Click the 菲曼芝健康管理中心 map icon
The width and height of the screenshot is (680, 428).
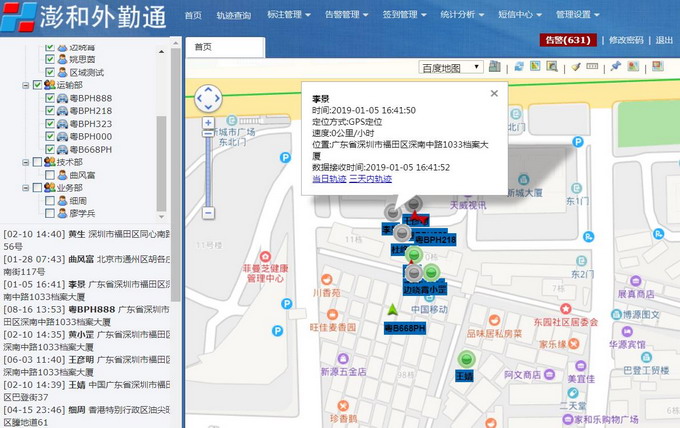click(265, 257)
